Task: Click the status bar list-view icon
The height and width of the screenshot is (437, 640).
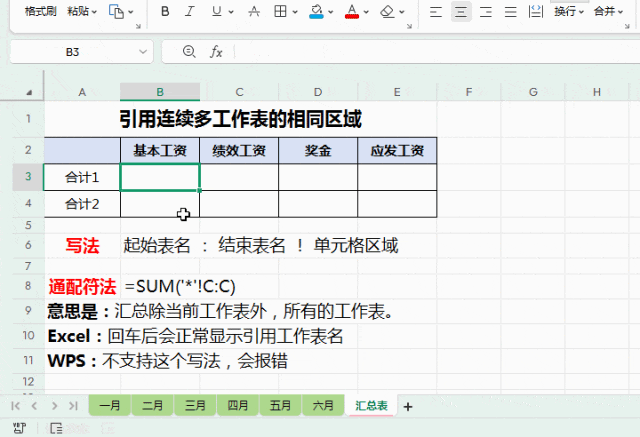Action: 56,428
